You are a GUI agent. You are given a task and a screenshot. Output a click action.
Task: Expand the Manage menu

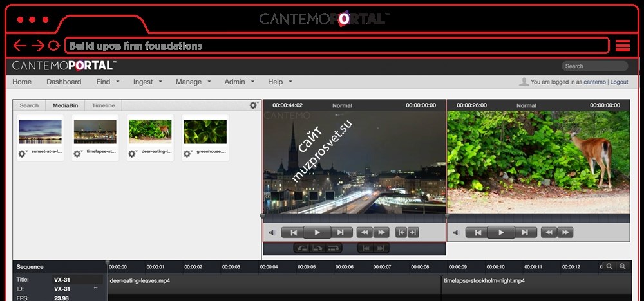[193, 82]
